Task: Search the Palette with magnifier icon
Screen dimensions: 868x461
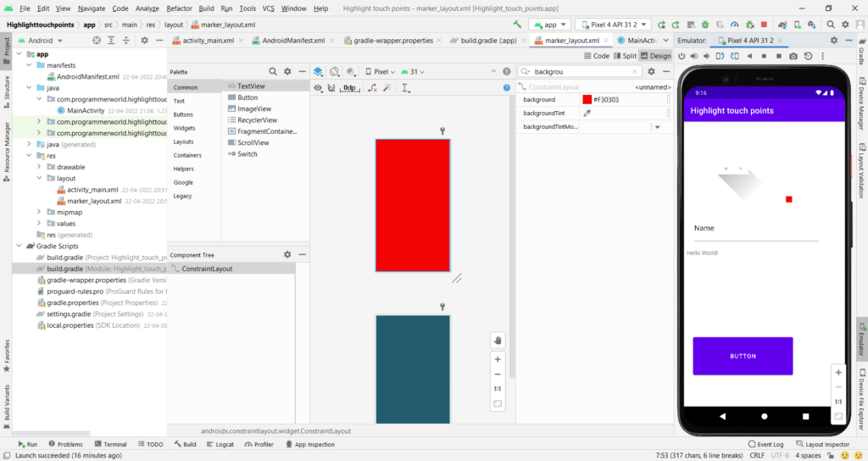Action: click(x=273, y=71)
